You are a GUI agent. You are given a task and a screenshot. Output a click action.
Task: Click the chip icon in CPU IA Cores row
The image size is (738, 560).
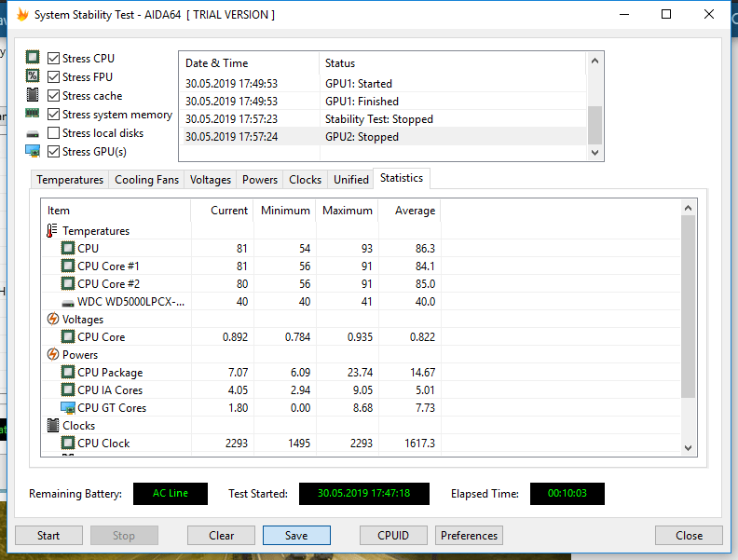tap(68, 390)
